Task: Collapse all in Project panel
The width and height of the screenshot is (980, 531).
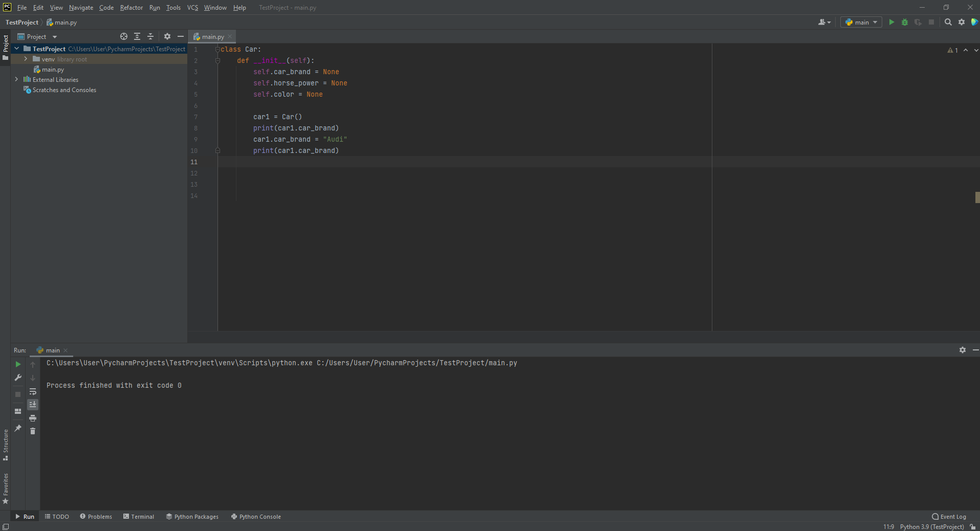Action: [x=150, y=36]
